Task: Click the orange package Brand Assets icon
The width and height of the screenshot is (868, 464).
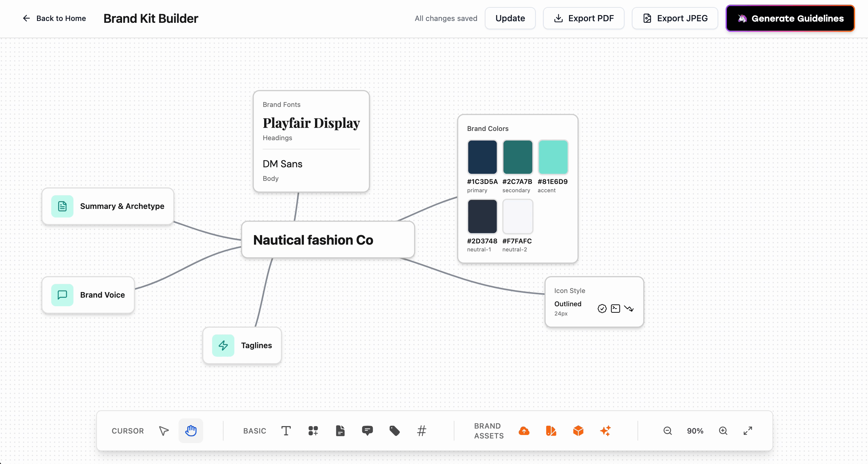Action: coord(578,431)
